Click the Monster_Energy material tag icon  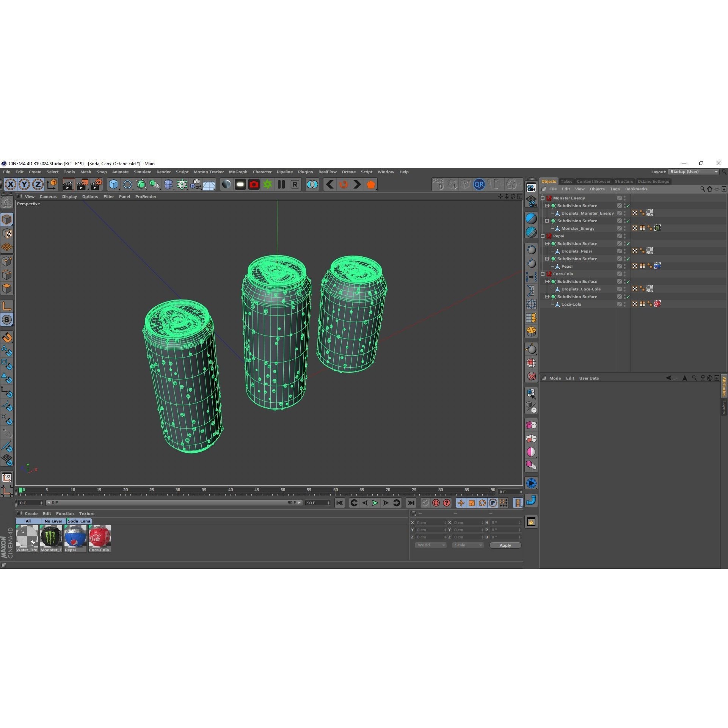pos(657,228)
